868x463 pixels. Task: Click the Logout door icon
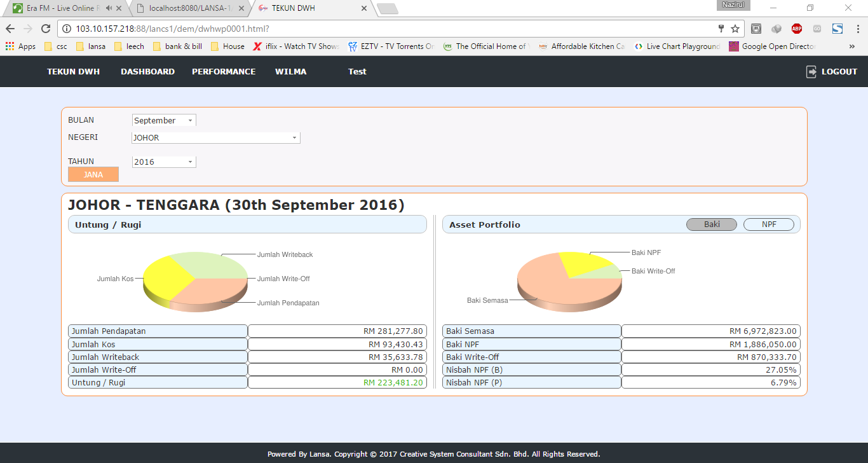click(x=811, y=72)
